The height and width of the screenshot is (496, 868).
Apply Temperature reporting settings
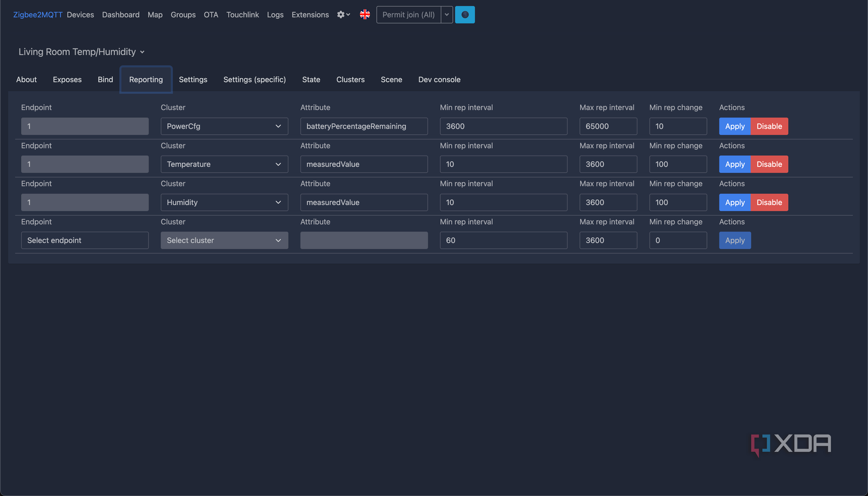pyautogui.click(x=735, y=165)
